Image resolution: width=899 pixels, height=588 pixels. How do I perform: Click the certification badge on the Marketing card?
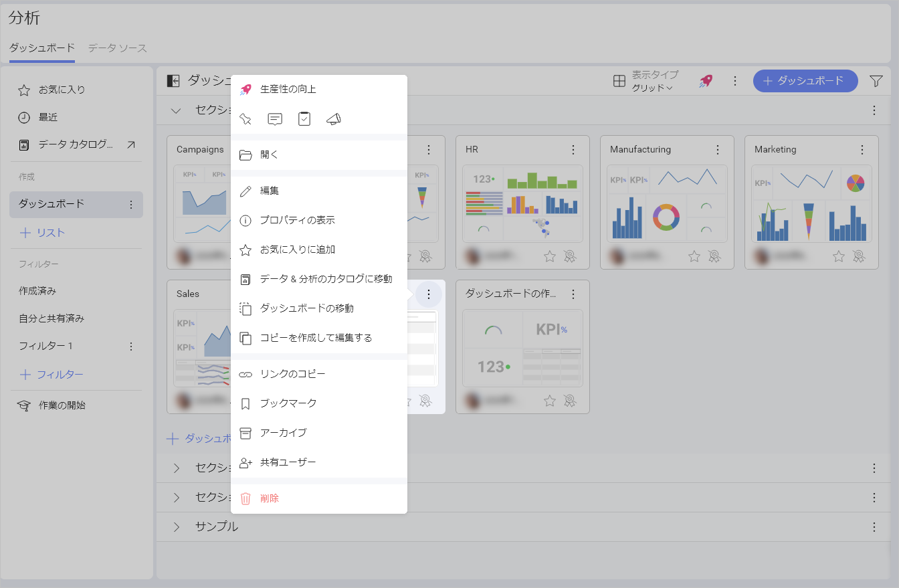coord(859,256)
